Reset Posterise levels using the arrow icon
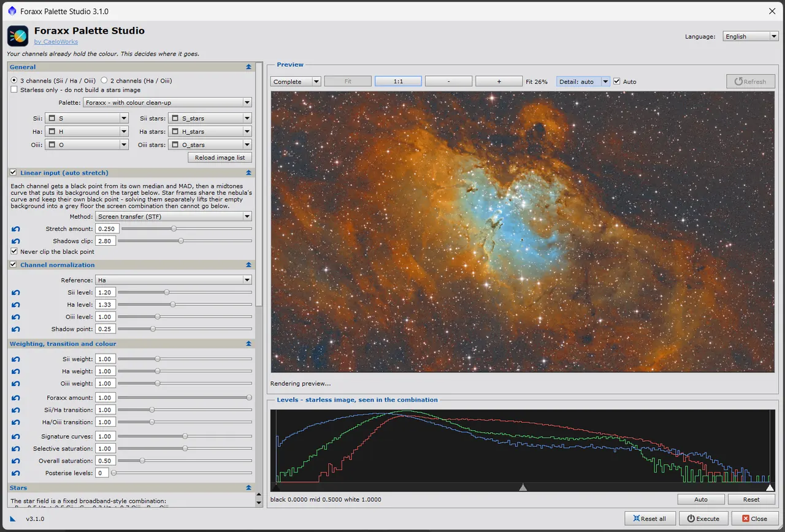The width and height of the screenshot is (785, 532). (16, 474)
